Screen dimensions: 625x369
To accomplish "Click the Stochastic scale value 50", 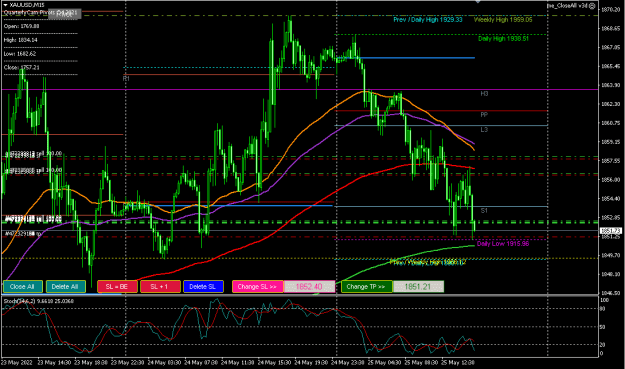I will pos(603,327).
